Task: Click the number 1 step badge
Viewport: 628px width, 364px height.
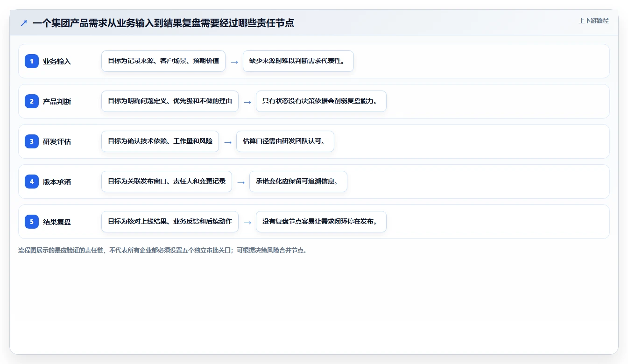Action: click(32, 61)
